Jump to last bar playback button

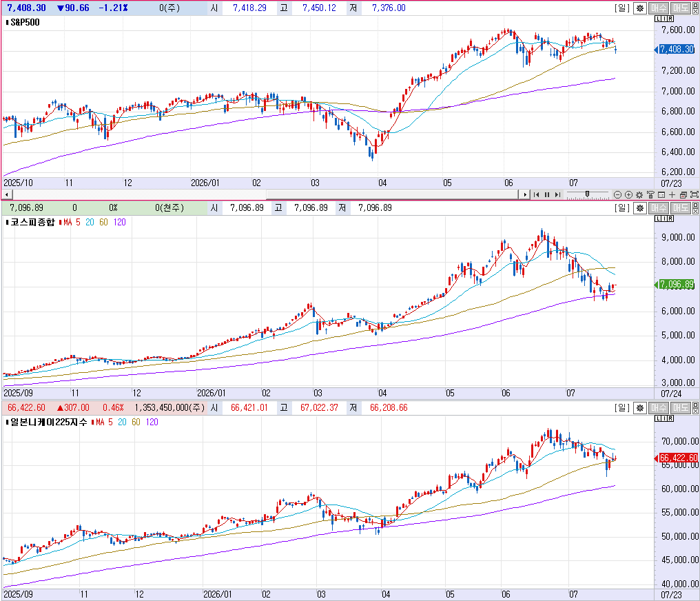tap(557, 194)
